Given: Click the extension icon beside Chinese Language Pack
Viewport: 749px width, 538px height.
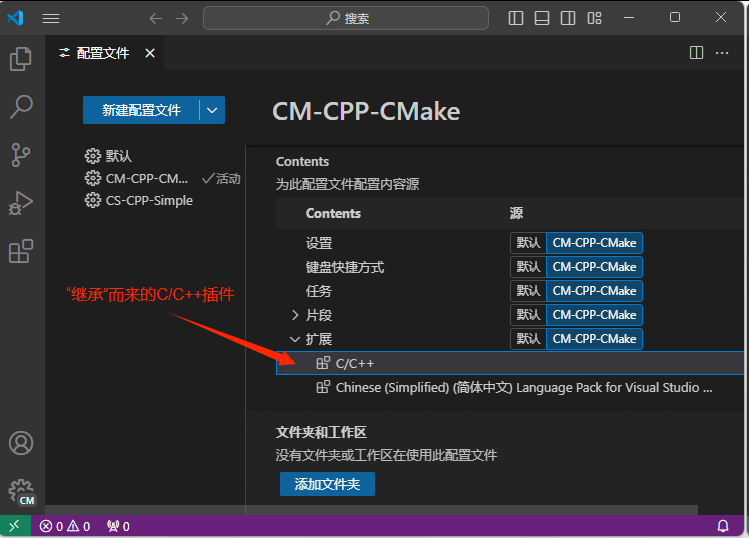Looking at the screenshot, I should click(323, 387).
